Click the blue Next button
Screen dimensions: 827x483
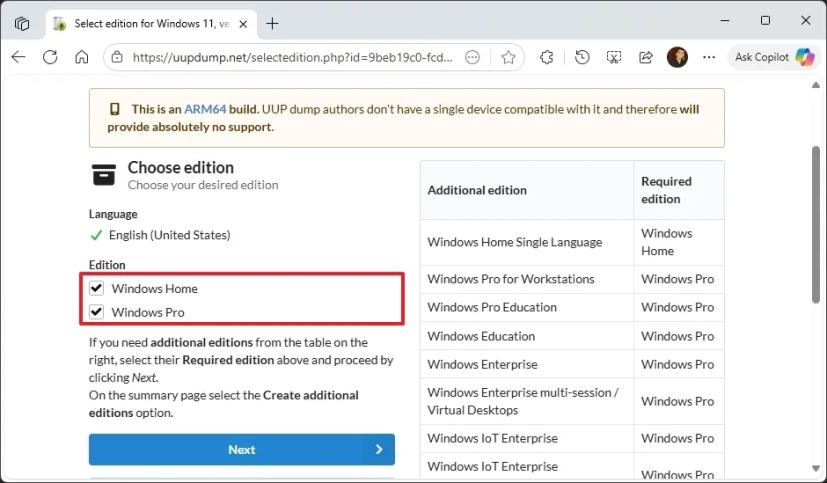241,449
